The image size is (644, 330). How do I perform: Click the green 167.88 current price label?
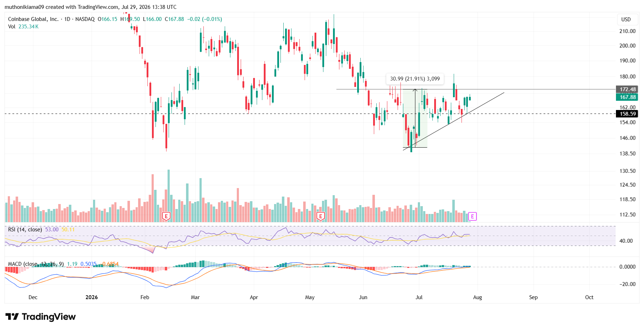tap(627, 97)
